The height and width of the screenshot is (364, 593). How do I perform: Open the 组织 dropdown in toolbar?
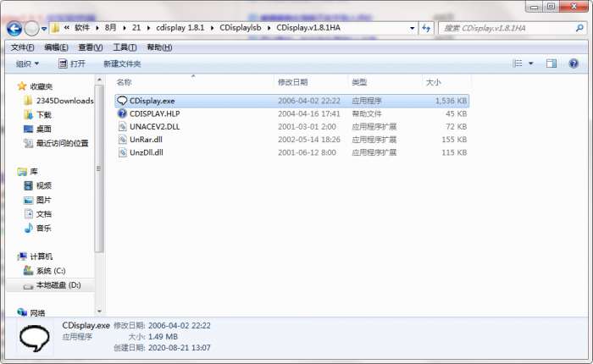pos(27,63)
